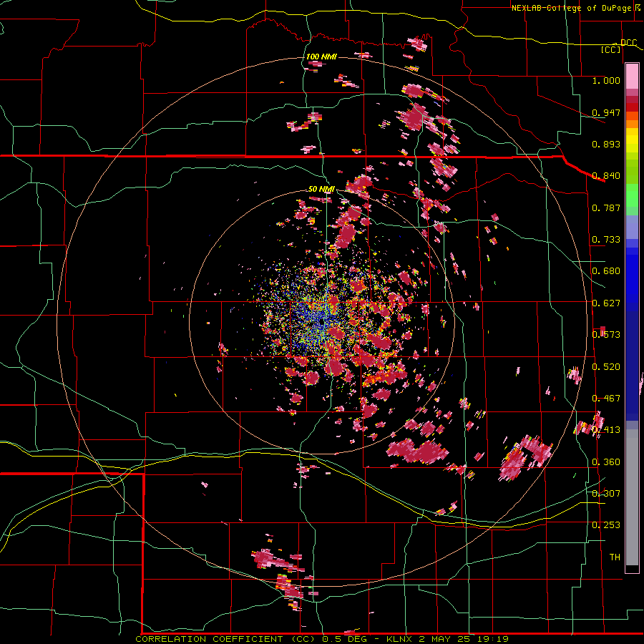Select the 0.467 scale value
The image size is (644, 644).
click(x=606, y=399)
